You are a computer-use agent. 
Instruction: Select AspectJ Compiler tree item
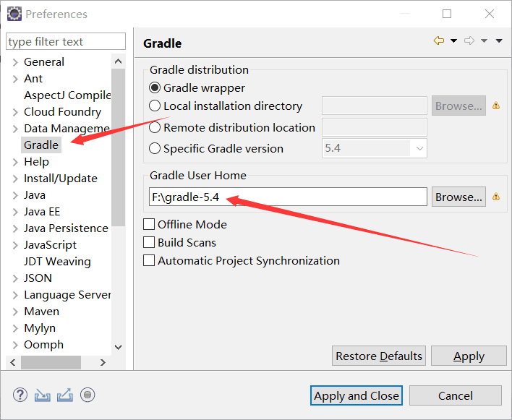click(67, 95)
